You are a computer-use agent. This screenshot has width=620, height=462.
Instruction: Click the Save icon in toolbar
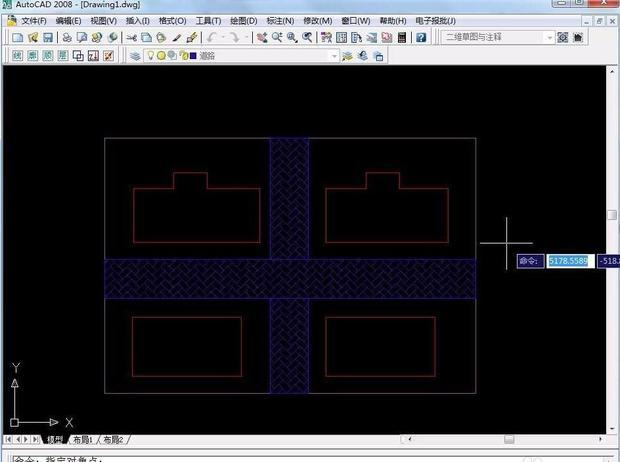point(47,37)
